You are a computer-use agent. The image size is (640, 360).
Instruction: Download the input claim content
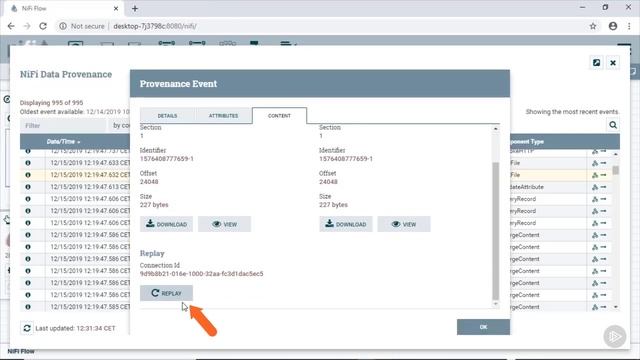click(x=167, y=224)
